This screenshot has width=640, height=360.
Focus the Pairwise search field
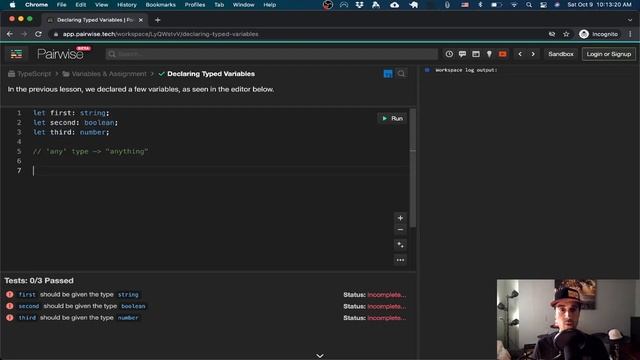(271, 54)
